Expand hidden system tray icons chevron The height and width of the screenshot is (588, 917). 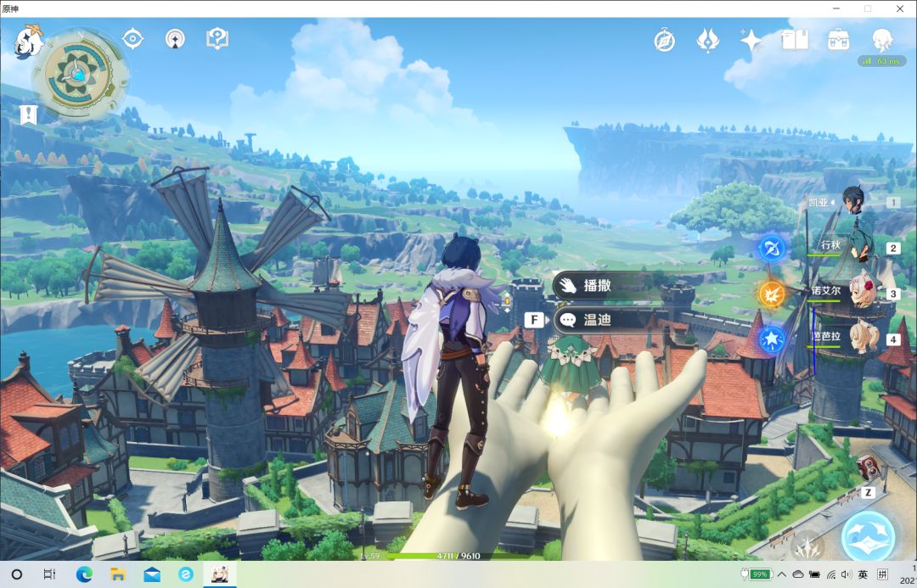point(781,574)
